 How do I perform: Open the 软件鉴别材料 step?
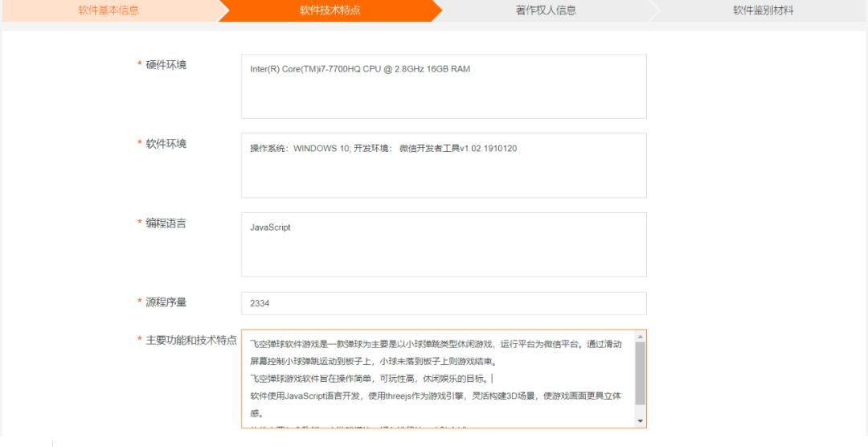pyautogui.click(x=763, y=10)
